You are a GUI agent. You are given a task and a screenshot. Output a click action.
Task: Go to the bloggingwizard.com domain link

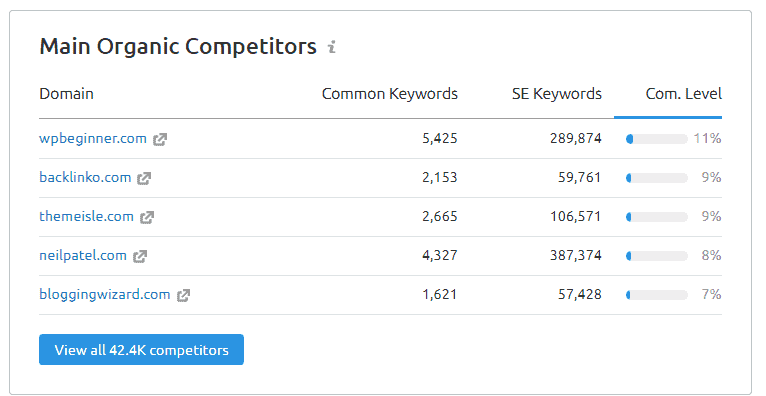click(x=105, y=294)
